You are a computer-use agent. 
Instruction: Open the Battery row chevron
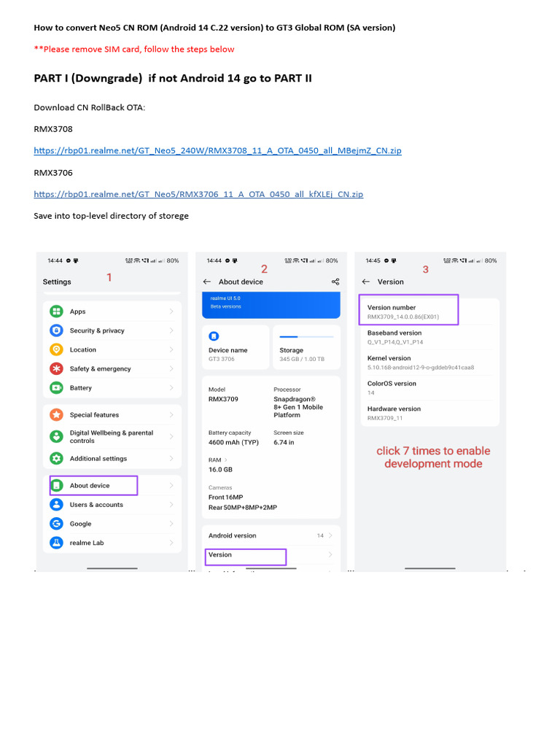(x=171, y=388)
